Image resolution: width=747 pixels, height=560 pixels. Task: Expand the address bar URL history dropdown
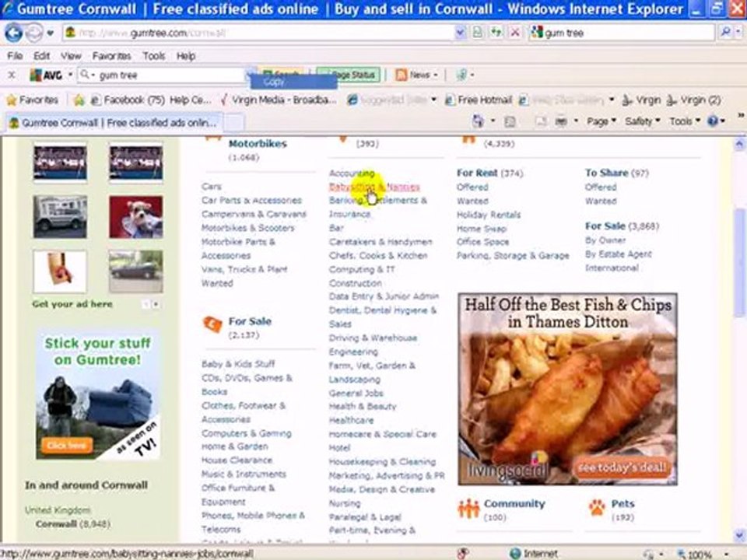coord(460,33)
